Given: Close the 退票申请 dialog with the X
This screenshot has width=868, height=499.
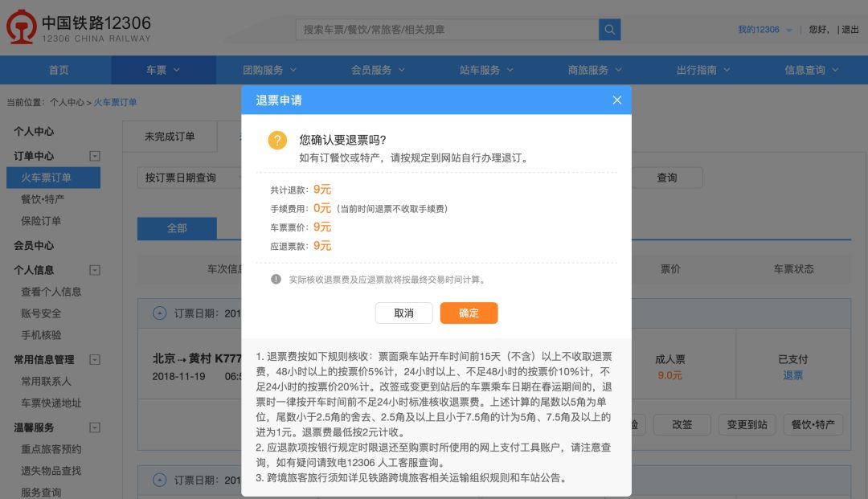Looking at the screenshot, I should (616, 100).
